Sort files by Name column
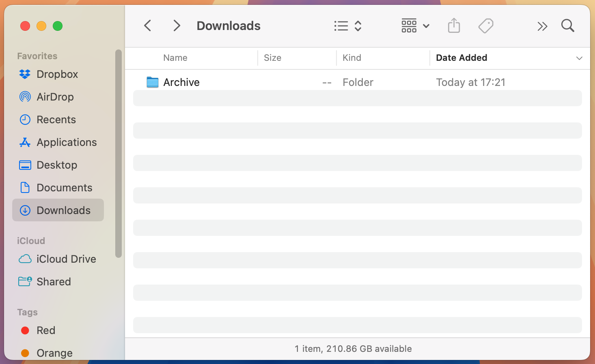 [175, 58]
